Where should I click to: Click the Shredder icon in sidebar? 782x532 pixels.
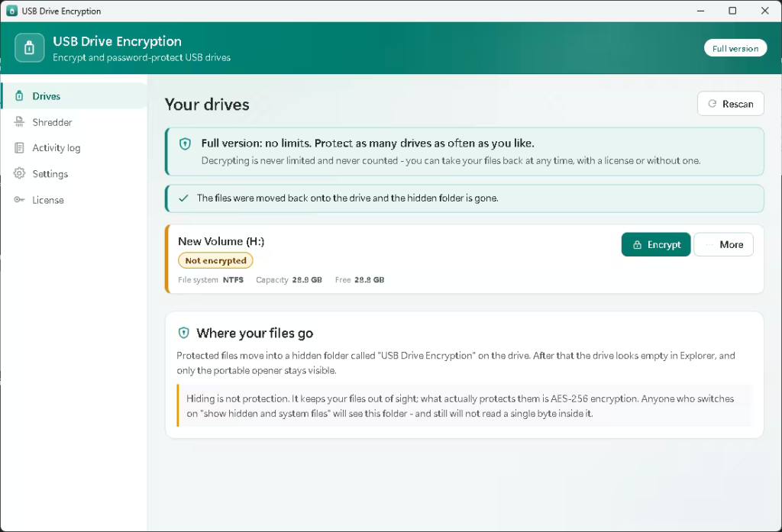[19, 121]
